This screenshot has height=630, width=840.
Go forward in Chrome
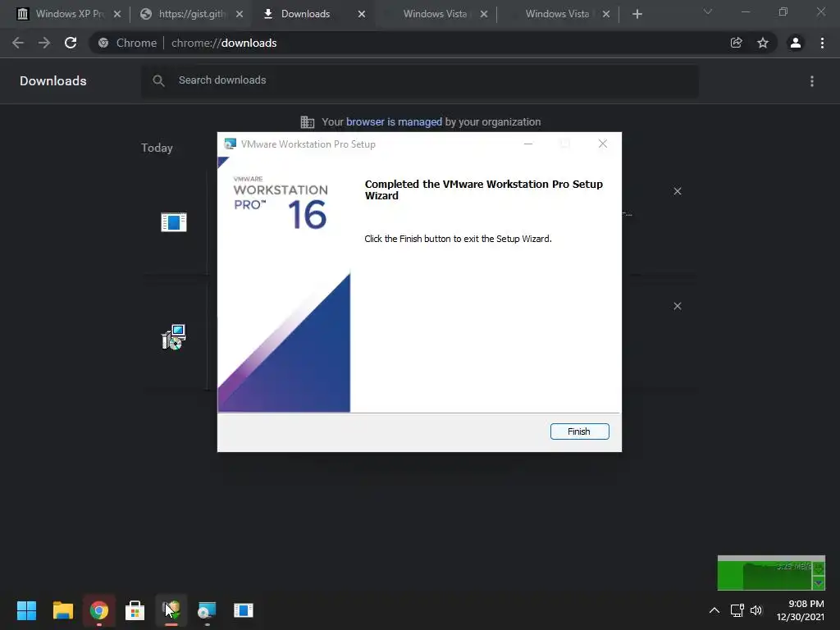(44, 43)
